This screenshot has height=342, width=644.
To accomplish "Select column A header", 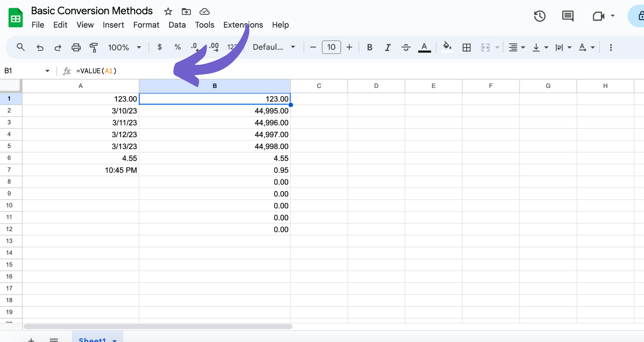I will click(x=80, y=86).
